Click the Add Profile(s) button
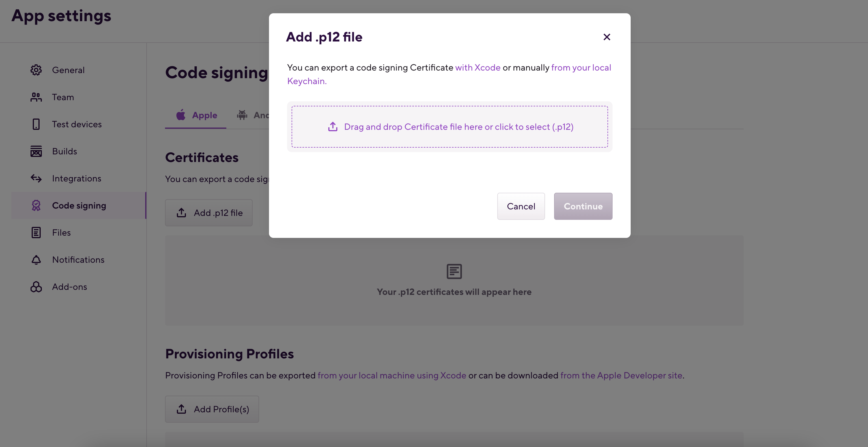 [212, 409]
